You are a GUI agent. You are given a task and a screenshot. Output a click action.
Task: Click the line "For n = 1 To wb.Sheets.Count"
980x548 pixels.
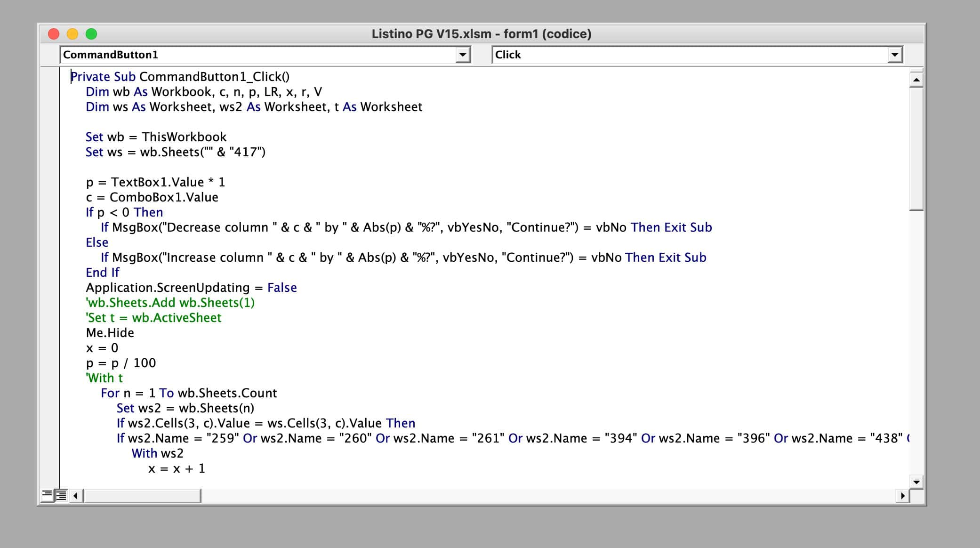coord(189,393)
